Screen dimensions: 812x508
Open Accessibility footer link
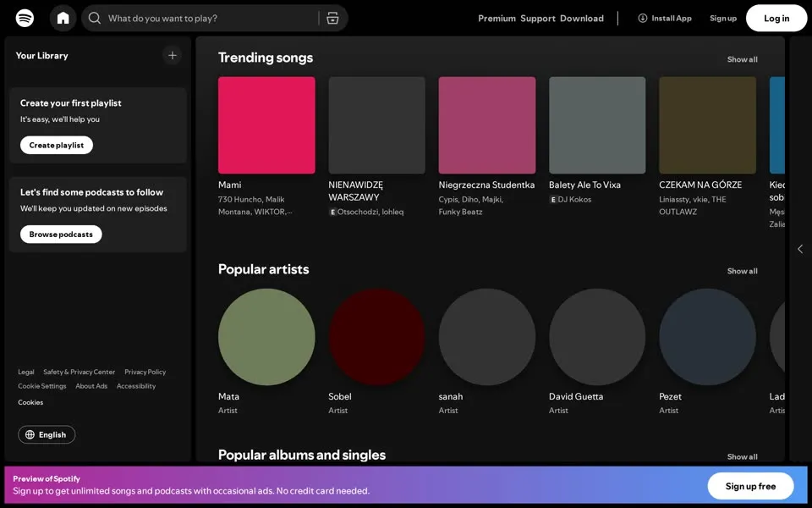136,386
